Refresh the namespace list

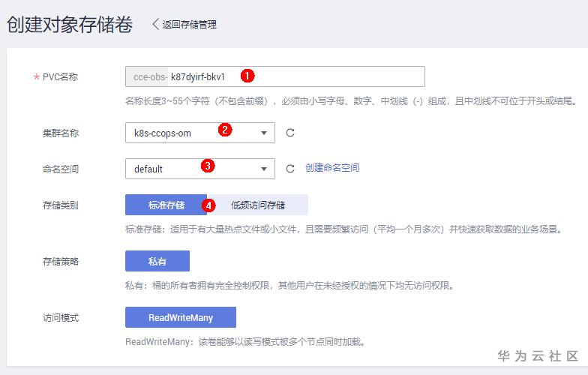tap(290, 169)
